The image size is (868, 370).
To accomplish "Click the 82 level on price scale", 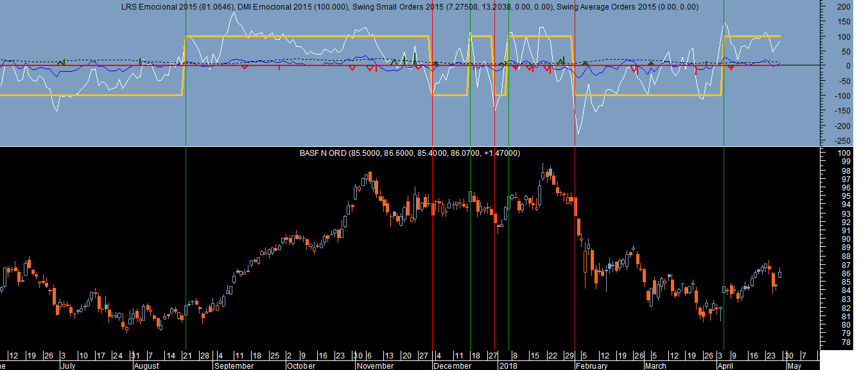I will (x=846, y=308).
